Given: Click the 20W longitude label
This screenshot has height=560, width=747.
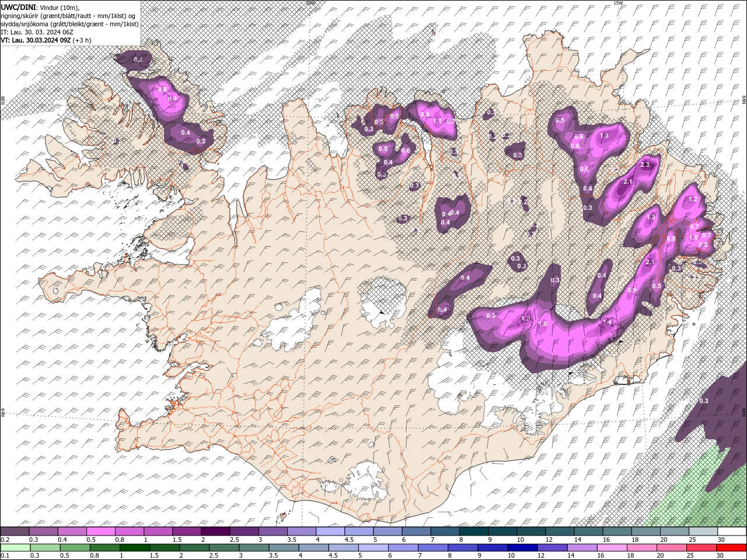Looking at the screenshot, I should 310,3.
